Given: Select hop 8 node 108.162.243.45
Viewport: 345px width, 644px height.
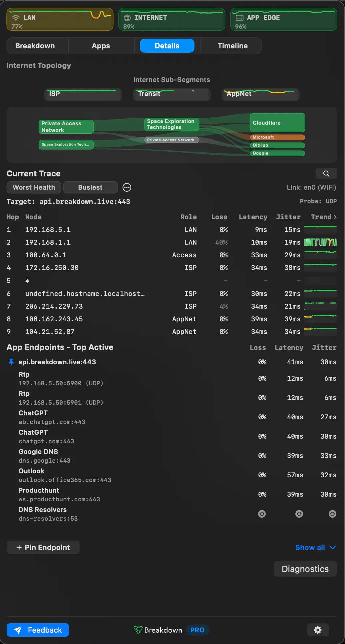Looking at the screenshot, I should tap(172, 319).
